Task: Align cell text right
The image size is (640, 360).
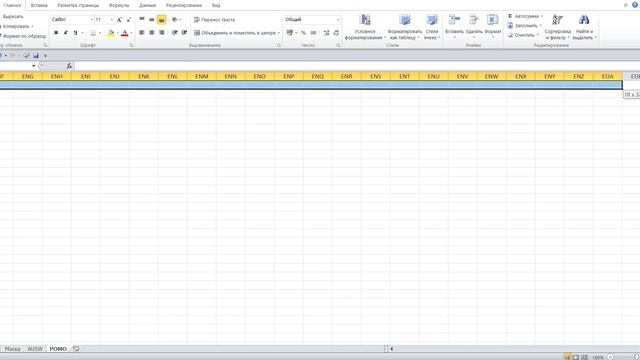Action: pyautogui.click(x=162, y=33)
